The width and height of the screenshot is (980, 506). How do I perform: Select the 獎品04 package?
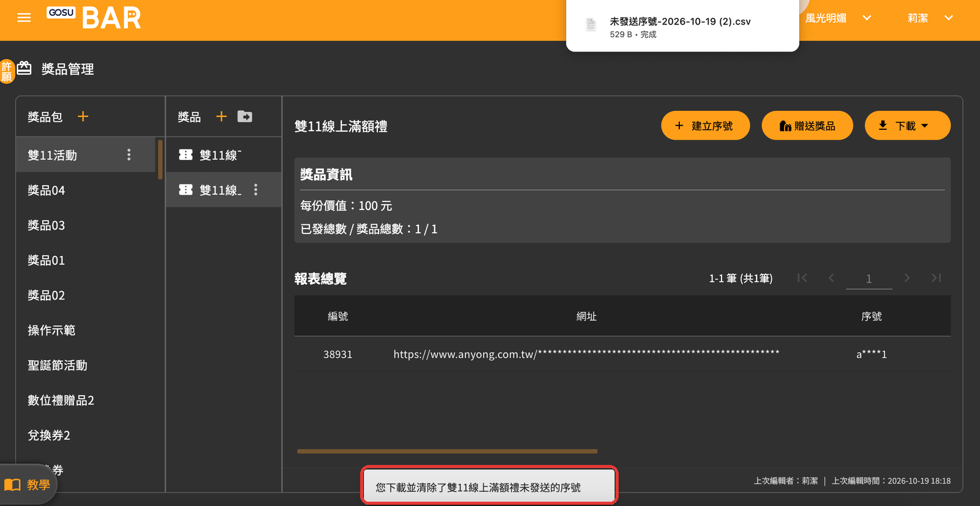tap(86, 191)
